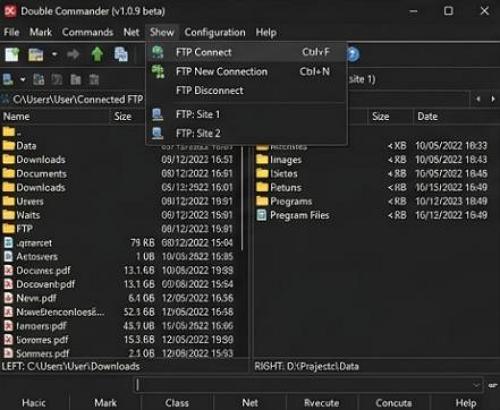
Task: Click the Net function button at bottom
Action: click(250, 403)
